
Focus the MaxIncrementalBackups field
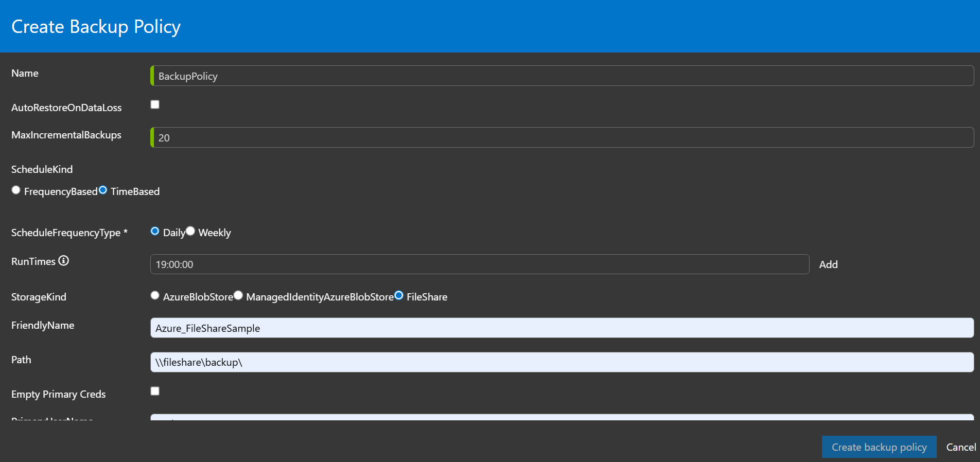pos(562,138)
